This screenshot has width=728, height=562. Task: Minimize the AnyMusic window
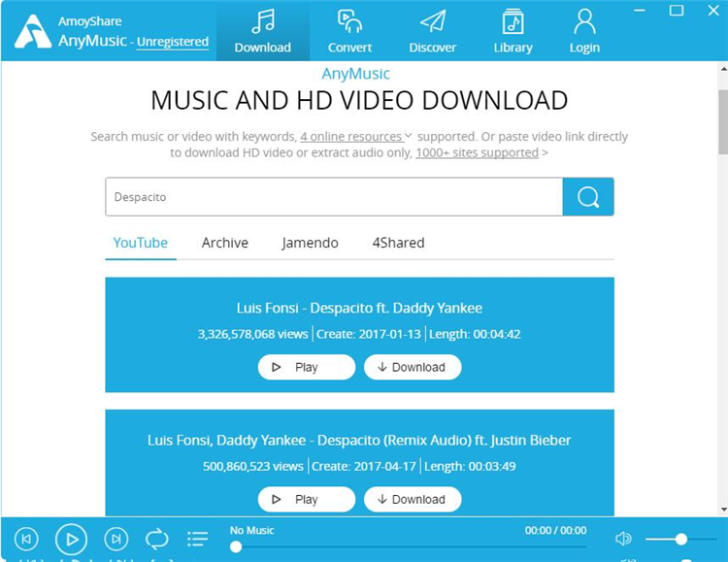[x=641, y=11]
